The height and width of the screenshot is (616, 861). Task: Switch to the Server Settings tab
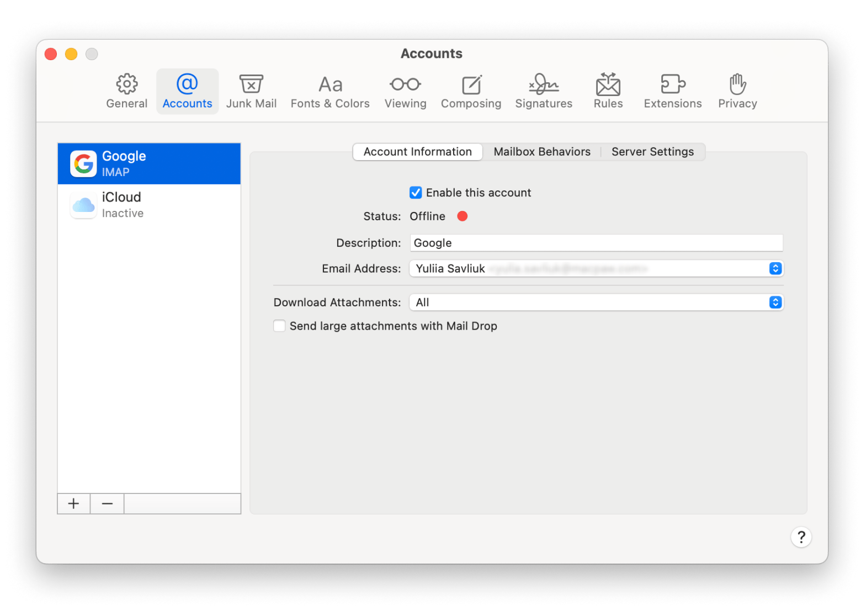[x=652, y=152]
